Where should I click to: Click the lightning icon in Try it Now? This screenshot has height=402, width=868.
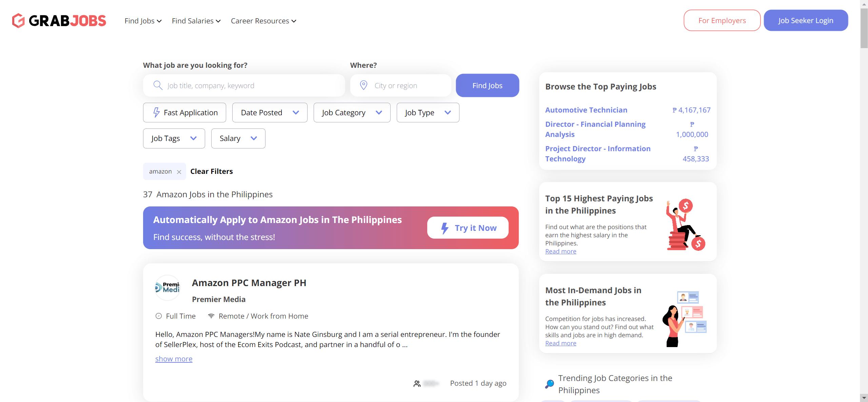(445, 228)
